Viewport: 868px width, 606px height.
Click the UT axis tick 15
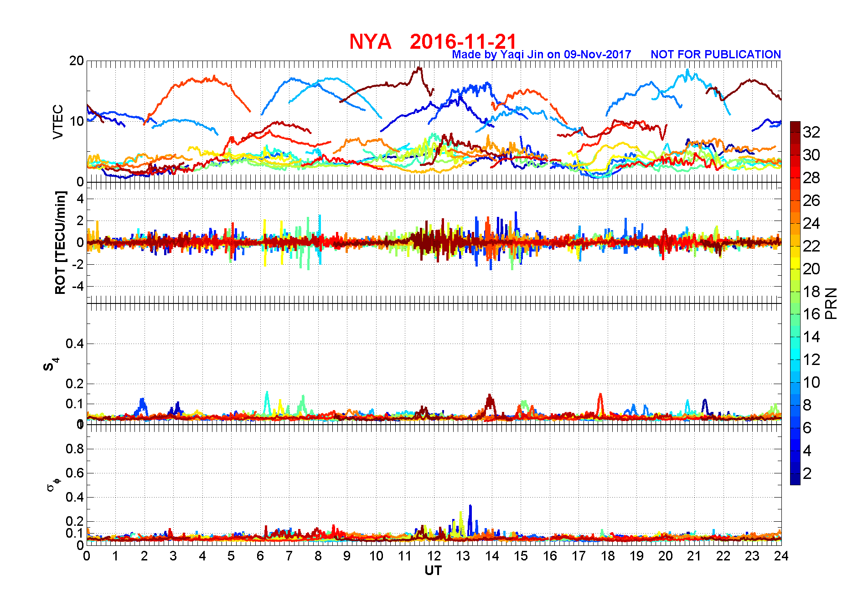pyautogui.click(x=521, y=556)
